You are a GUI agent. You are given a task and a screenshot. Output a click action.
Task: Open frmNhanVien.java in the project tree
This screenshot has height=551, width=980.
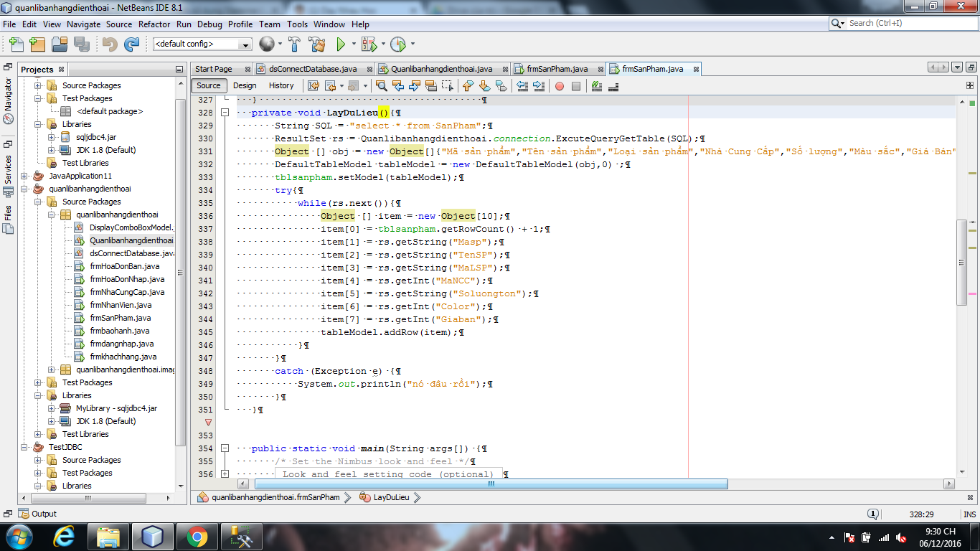[x=121, y=305]
